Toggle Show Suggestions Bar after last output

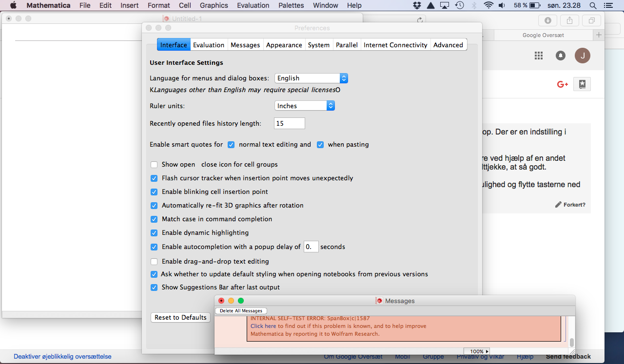[154, 287]
